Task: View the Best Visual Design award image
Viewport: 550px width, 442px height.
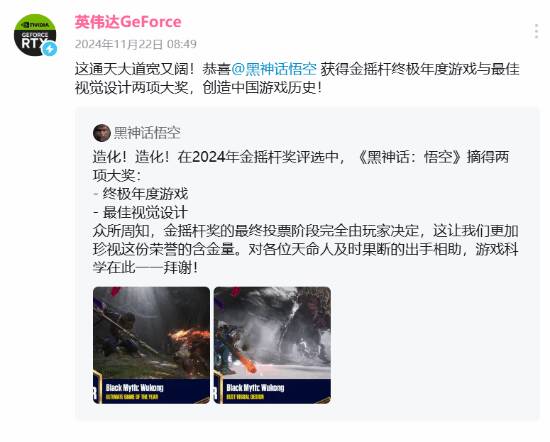Action: click(272, 345)
